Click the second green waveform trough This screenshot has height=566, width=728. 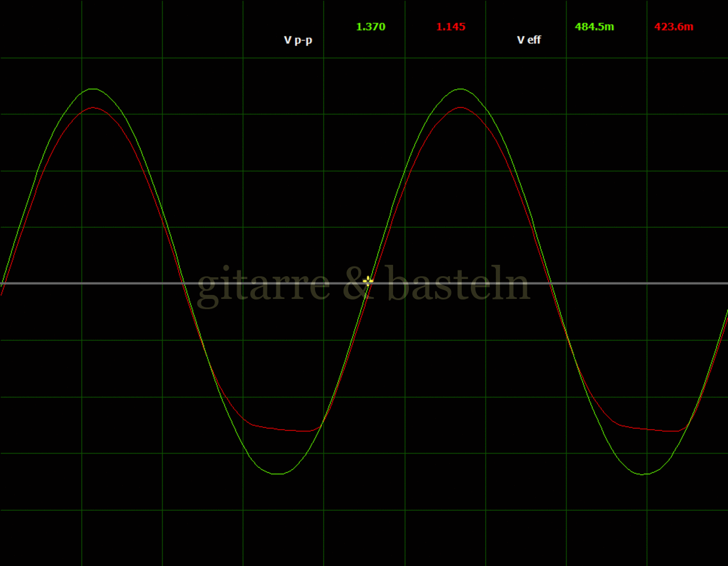click(644, 474)
